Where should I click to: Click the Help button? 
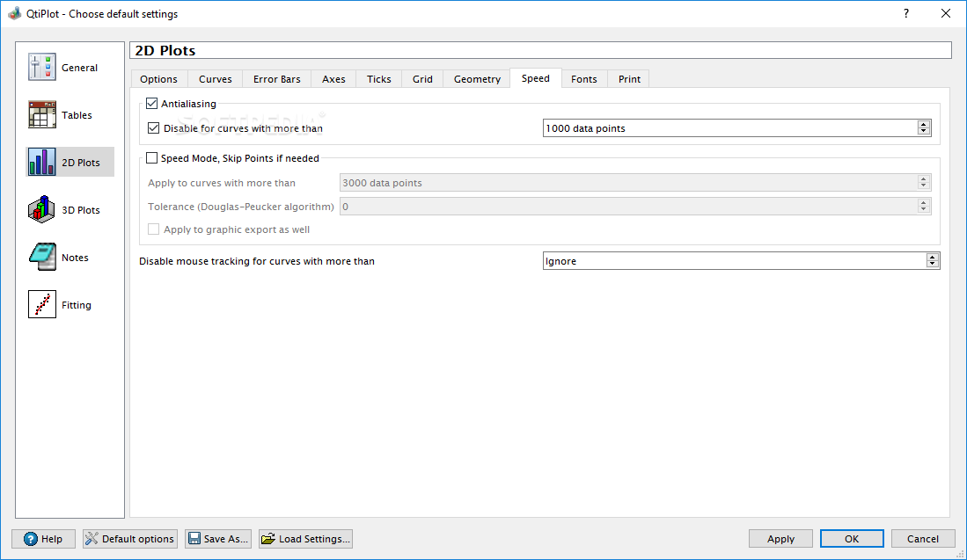point(43,538)
